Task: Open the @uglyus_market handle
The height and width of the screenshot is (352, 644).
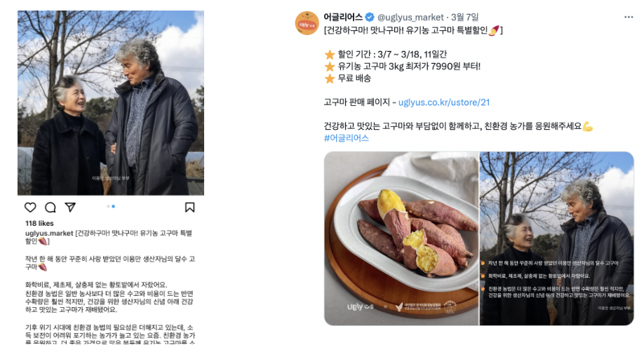Action: 410,18
